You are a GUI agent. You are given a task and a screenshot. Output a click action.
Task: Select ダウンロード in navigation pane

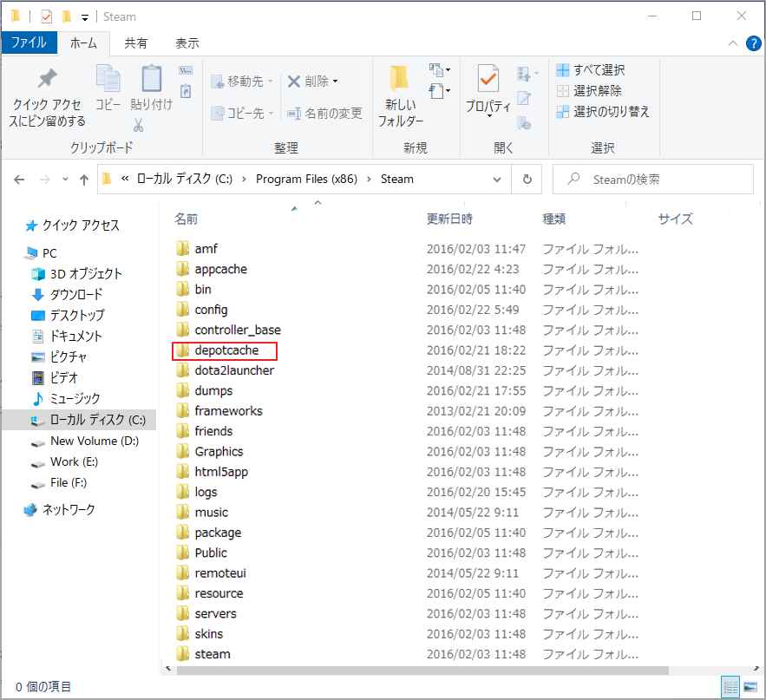[67, 295]
